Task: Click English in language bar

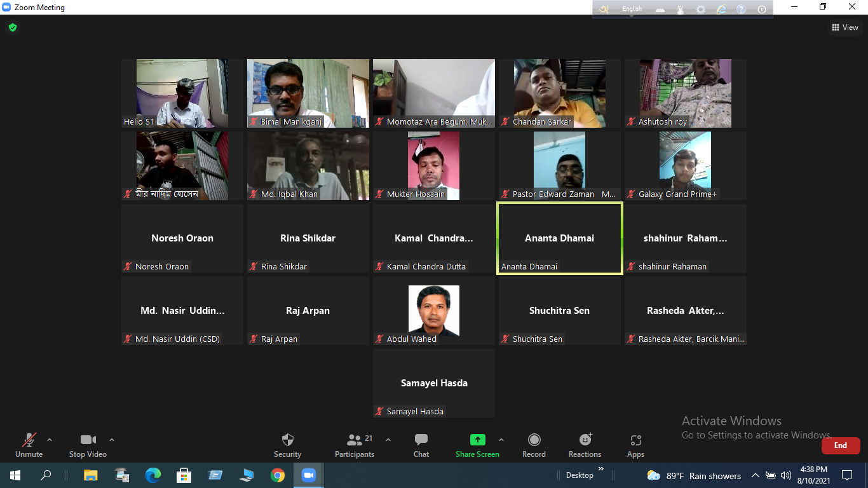Action: pos(632,9)
